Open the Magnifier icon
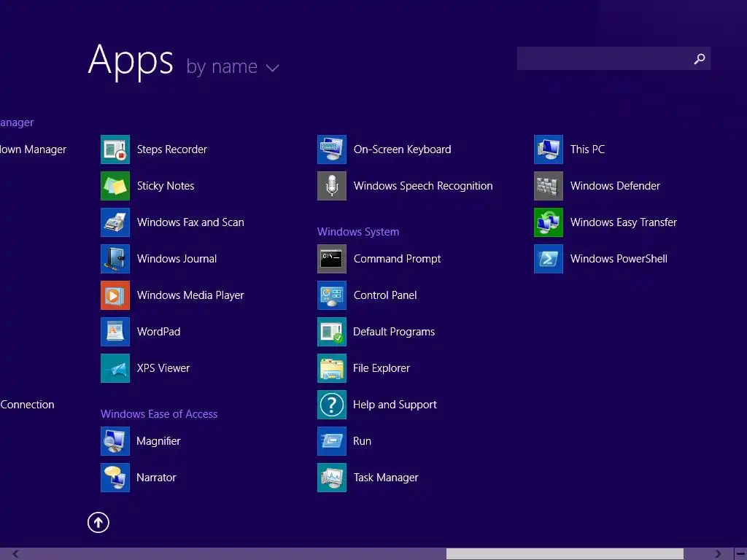Image resolution: width=747 pixels, height=560 pixels. coord(115,441)
